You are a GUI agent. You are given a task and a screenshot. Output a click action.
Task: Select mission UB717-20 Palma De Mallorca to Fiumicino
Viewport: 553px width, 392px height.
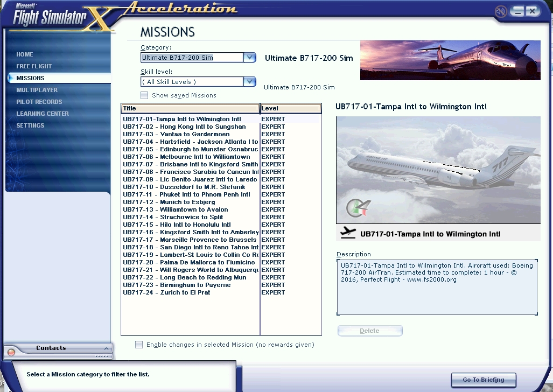pos(221,262)
